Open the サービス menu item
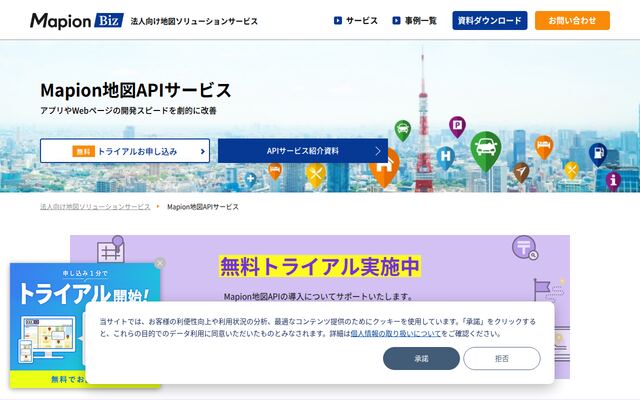 pyautogui.click(x=356, y=20)
